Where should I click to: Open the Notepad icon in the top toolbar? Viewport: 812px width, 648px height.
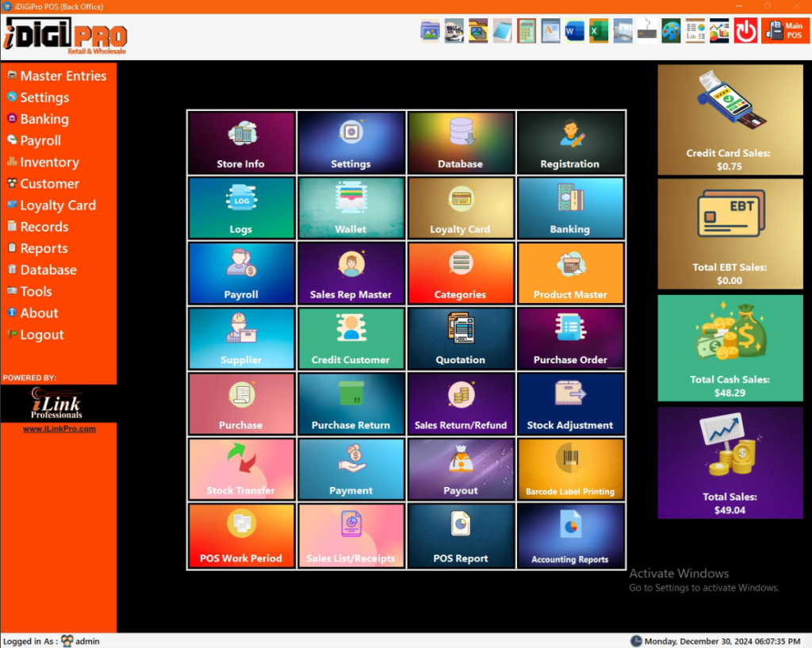pyautogui.click(x=502, y=31)
